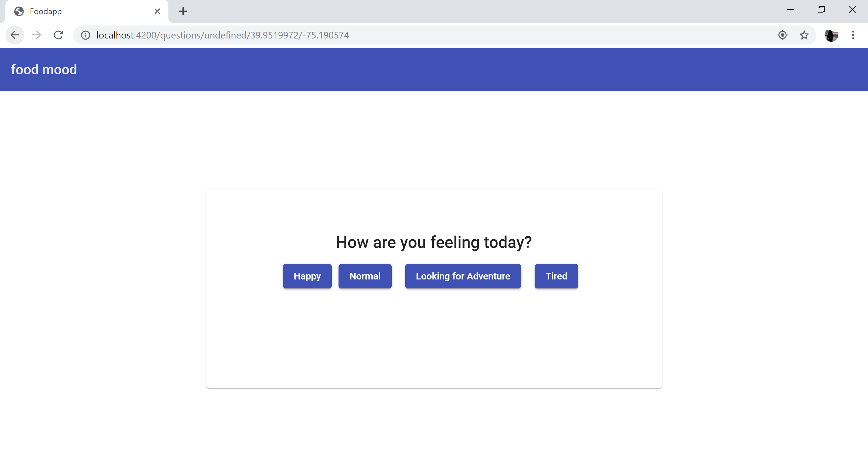Open the user profile avatar
This screenshot has width=868, height=460.
pyautogui.click(x=831, y=35)
